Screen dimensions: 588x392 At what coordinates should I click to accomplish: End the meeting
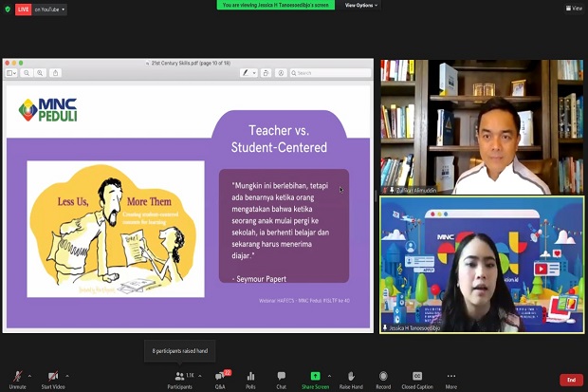pos(571,380)
